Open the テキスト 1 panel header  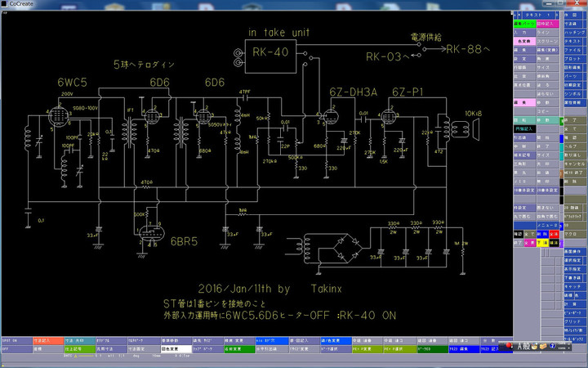(537, 16)
